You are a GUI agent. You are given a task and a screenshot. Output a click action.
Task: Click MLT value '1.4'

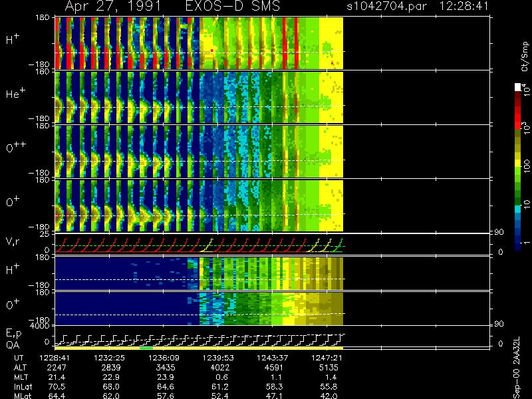tap(331, 377)
